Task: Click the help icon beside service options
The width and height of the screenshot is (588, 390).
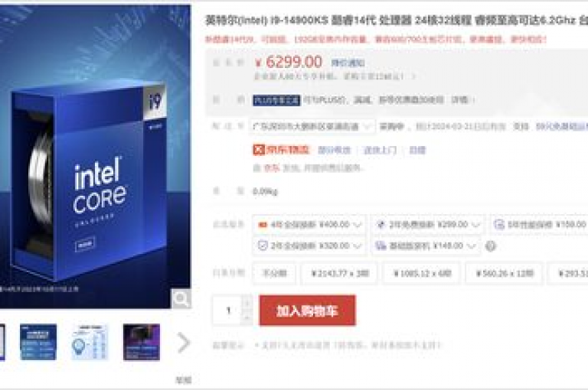Action: (x=491, y=246)
